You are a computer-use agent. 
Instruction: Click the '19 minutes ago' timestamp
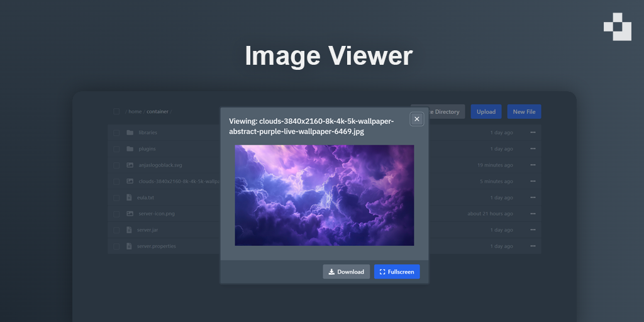pyautogui.click(x=495, y=165)
